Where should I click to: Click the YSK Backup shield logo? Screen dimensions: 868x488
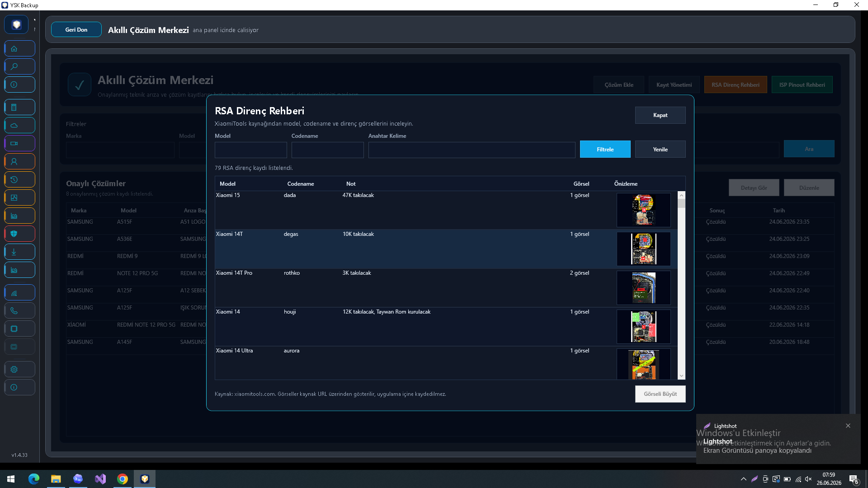16,24
